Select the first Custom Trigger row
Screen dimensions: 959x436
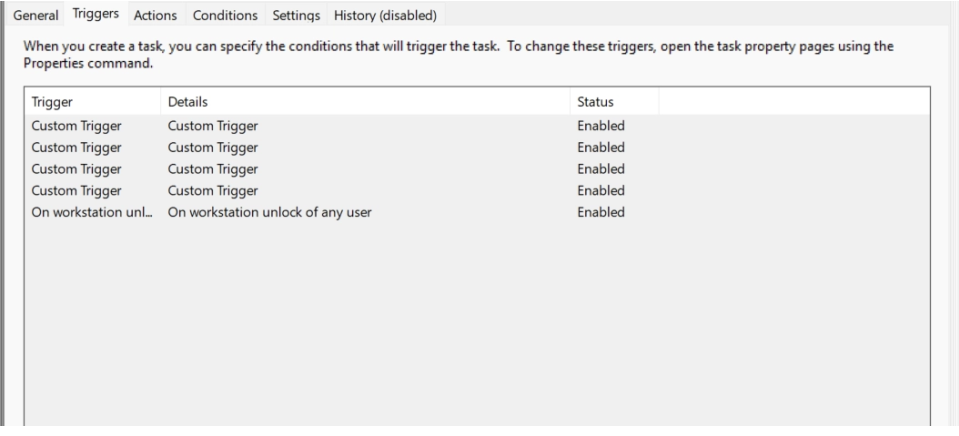tap(77, 125)
